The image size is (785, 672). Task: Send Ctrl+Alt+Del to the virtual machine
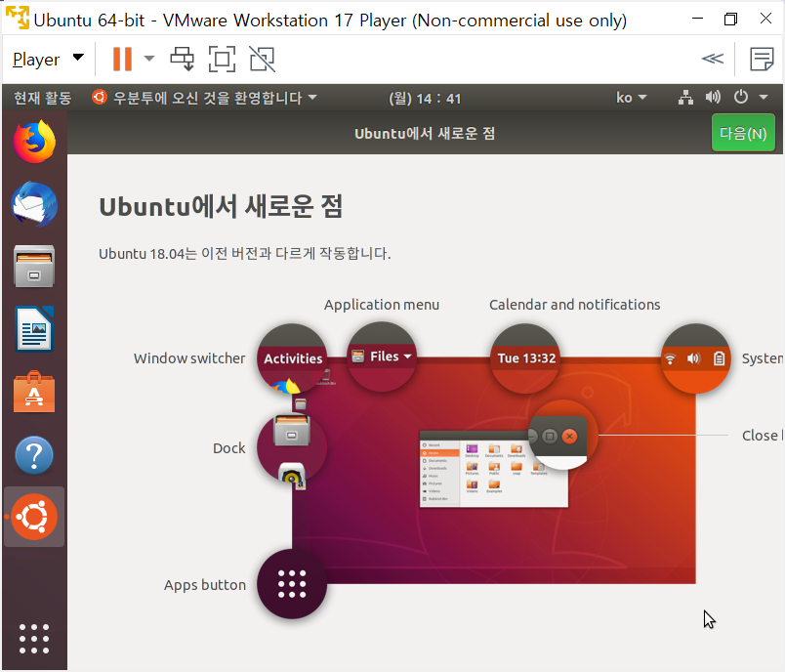pyautogui.click(x=183, y=59)
